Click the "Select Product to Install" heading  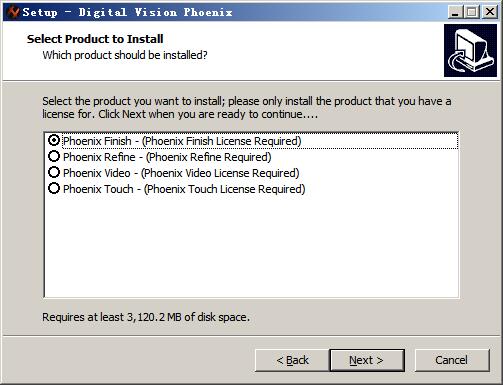[95, 39]
